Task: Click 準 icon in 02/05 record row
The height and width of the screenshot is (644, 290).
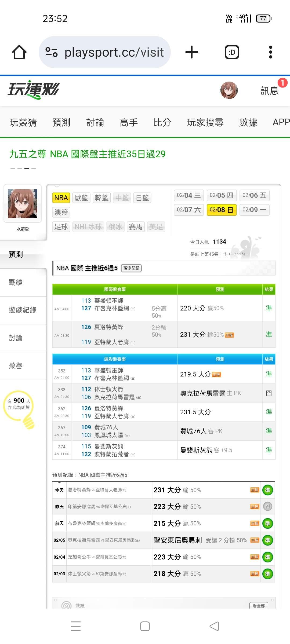Action: (x=268, y=540)
